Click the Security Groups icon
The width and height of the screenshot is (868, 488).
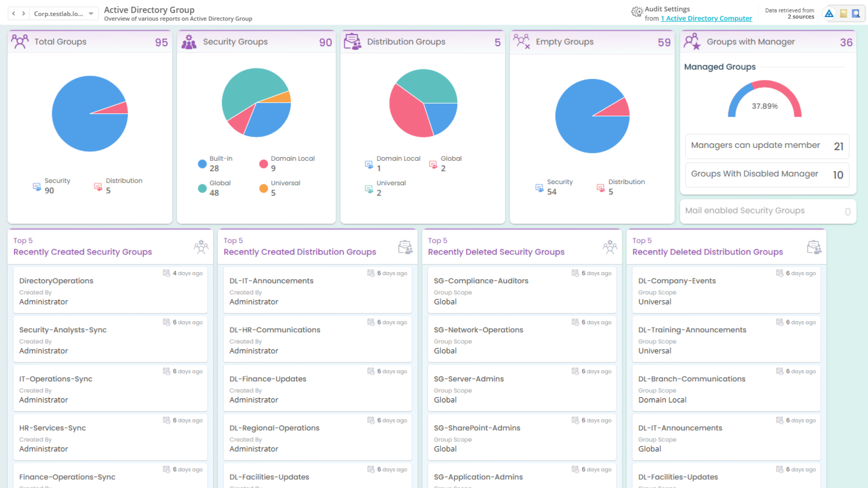click(x=189, y=42)
